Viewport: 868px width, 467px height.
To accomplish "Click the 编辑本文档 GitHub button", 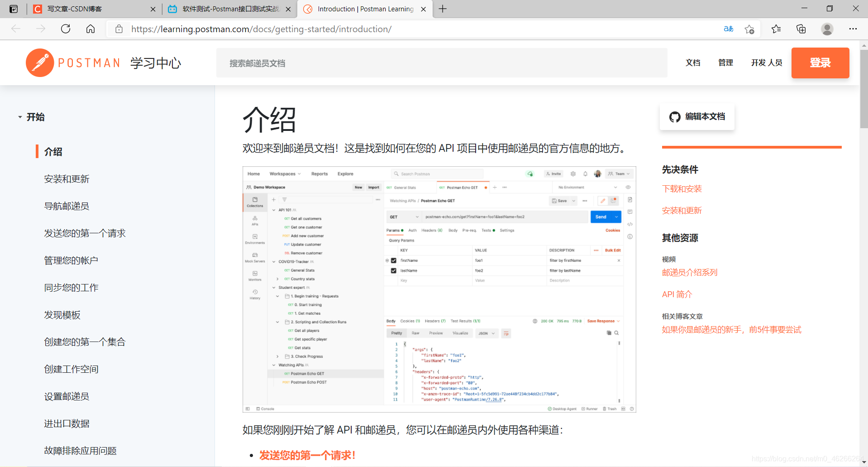I will click(x=697, y=117).
